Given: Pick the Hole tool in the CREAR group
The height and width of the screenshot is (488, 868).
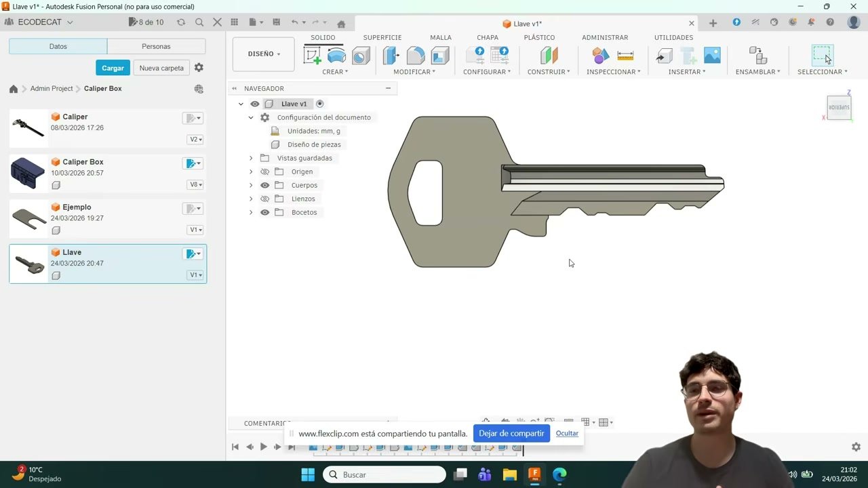Looking at the screenshot, I should point(361,56).
